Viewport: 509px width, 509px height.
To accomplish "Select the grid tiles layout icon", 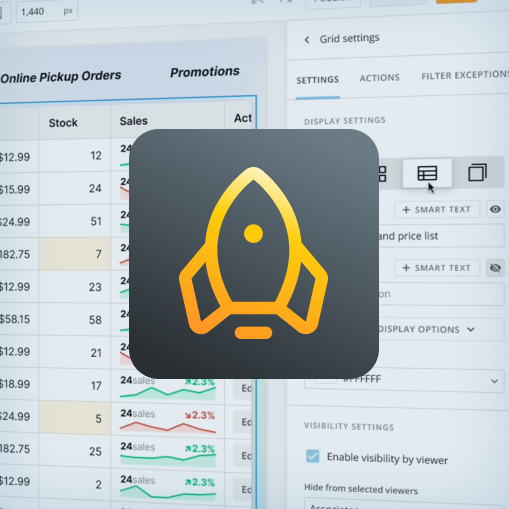I will tap(382, 174).
